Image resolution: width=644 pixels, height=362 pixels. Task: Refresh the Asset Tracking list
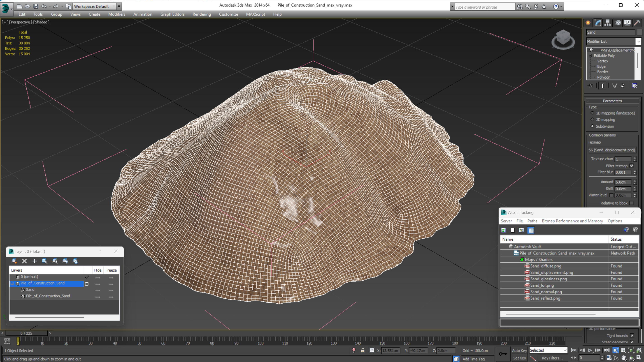(x=504, y=230)
